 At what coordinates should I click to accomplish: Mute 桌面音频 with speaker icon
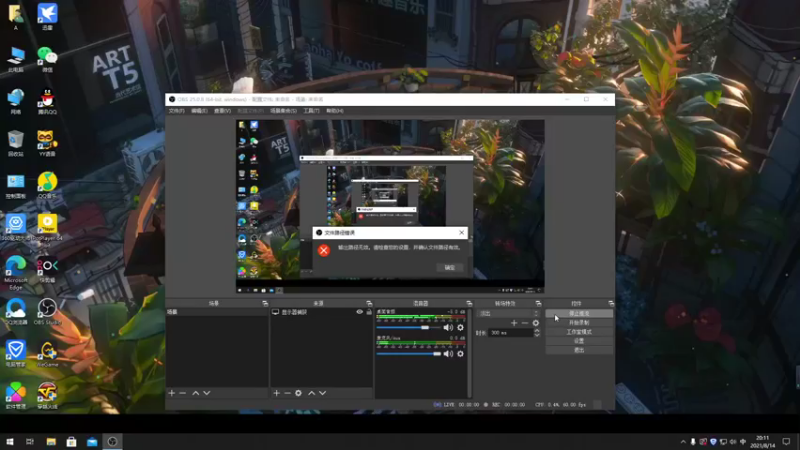[x=448, y=328]
